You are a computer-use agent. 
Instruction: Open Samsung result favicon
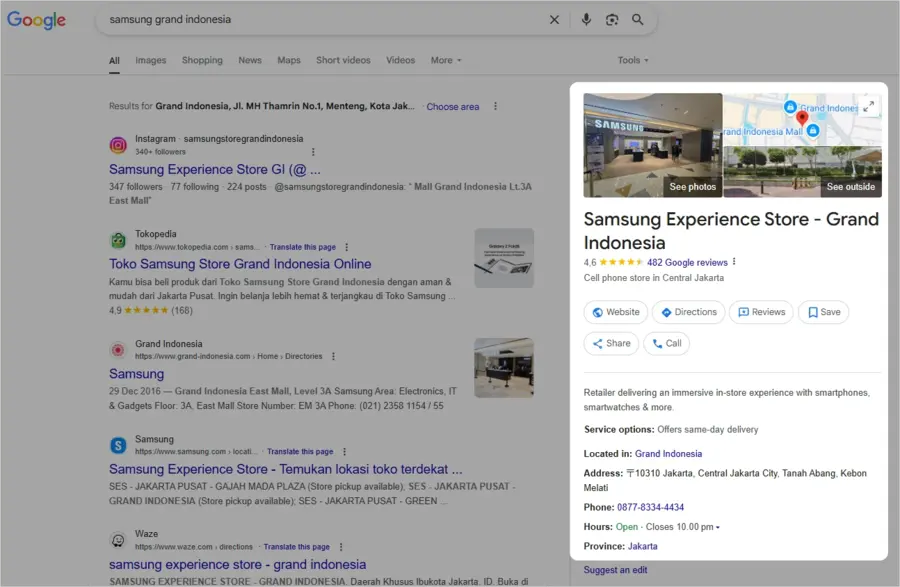click(x=118, y=445)
